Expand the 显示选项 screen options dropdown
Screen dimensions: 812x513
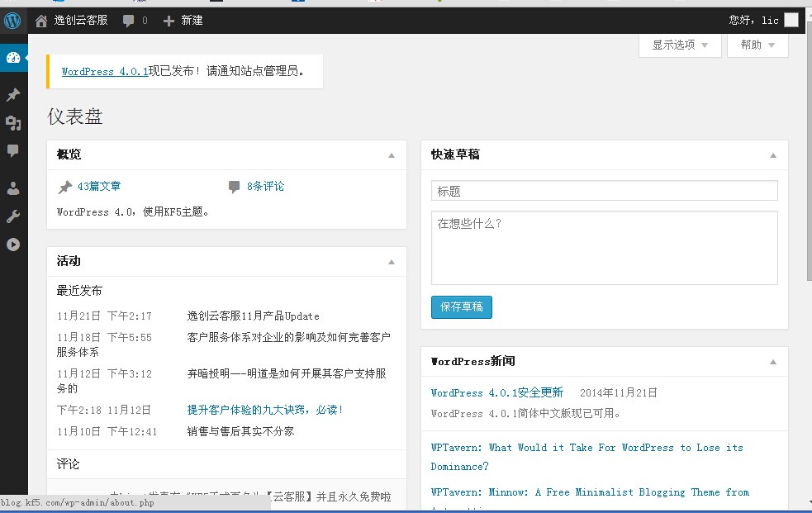[680, 45]
